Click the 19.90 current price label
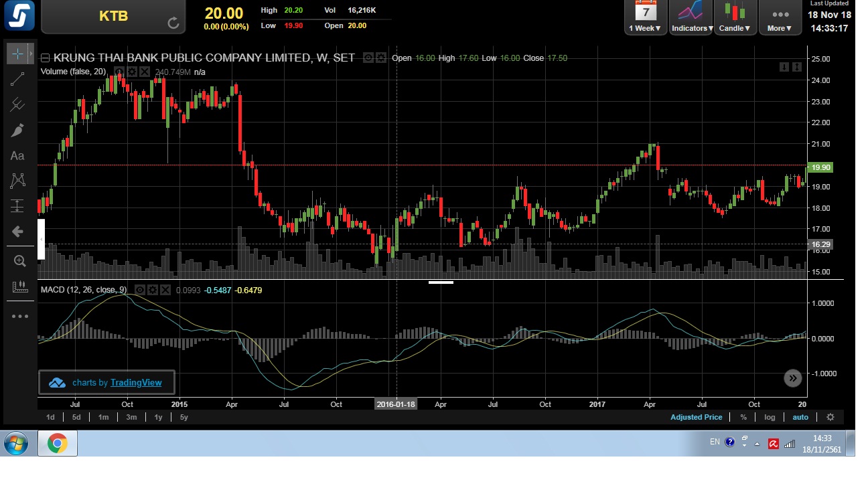868x494 pixels. point(820,167)
